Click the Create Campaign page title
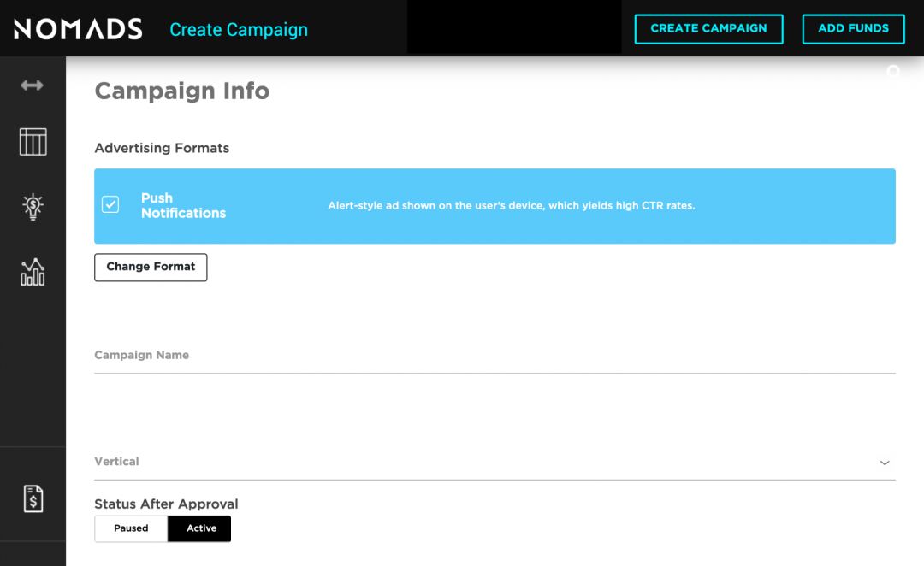The image size is (924, 566). [239, 30]
